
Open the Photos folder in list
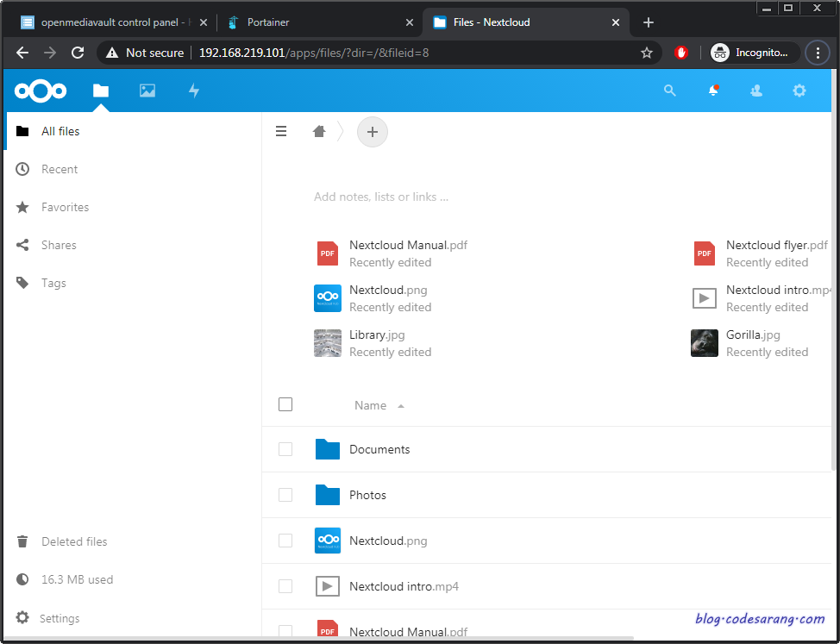tap(367, 495)
